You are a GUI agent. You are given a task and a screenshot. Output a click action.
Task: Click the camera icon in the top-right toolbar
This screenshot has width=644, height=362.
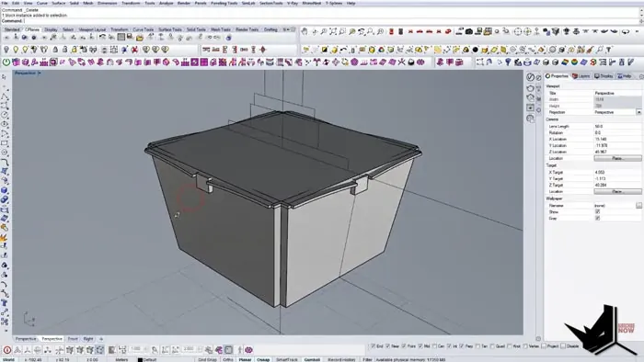tap(468, 31)
